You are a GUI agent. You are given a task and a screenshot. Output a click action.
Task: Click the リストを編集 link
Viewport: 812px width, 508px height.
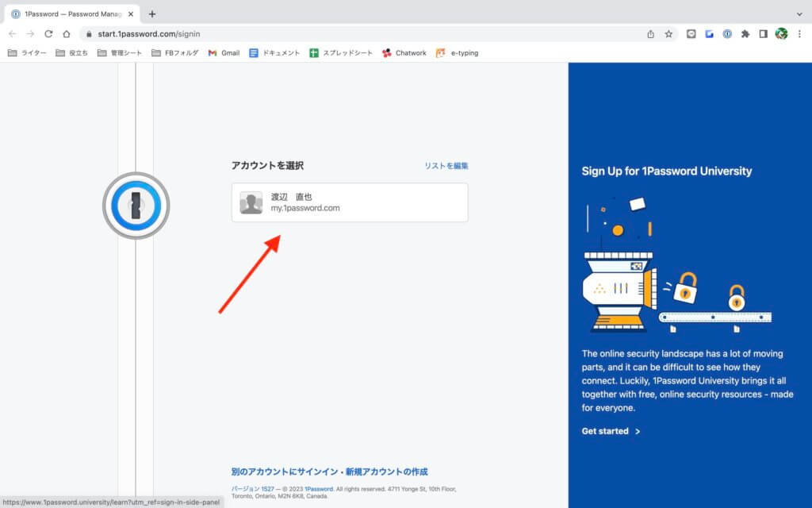click(x=446, y=166)
